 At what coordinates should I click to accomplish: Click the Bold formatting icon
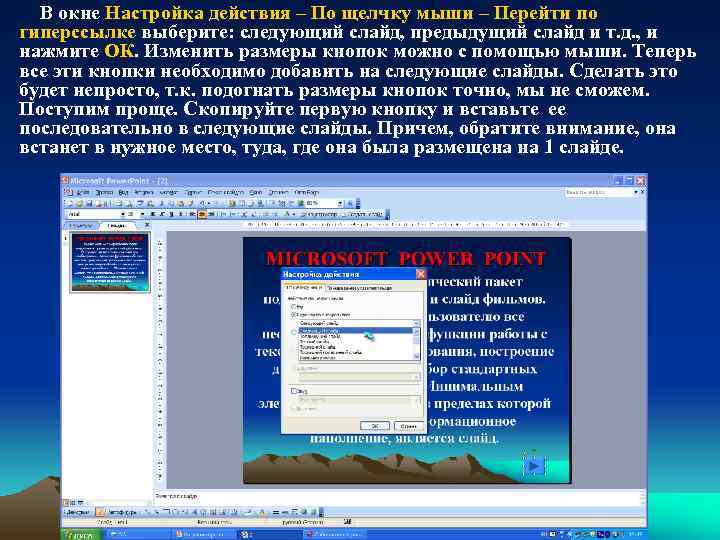tap(152, 214)
